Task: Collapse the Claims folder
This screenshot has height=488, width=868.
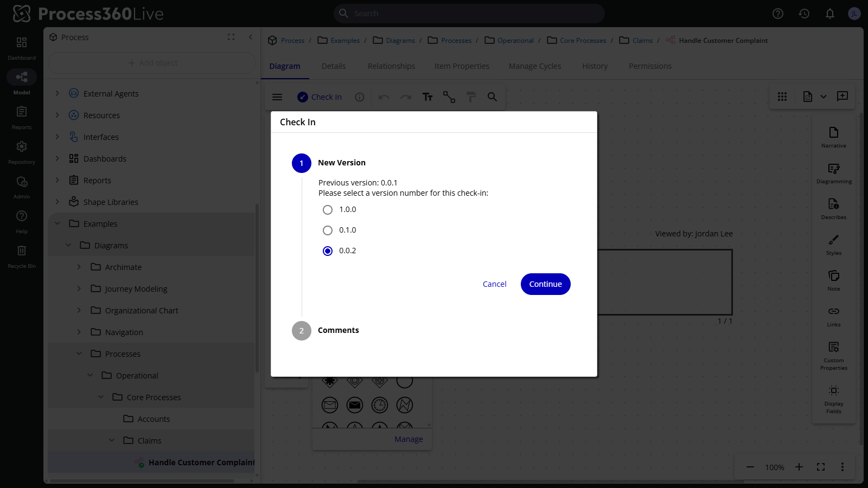Action: click(x=112, y=440)
